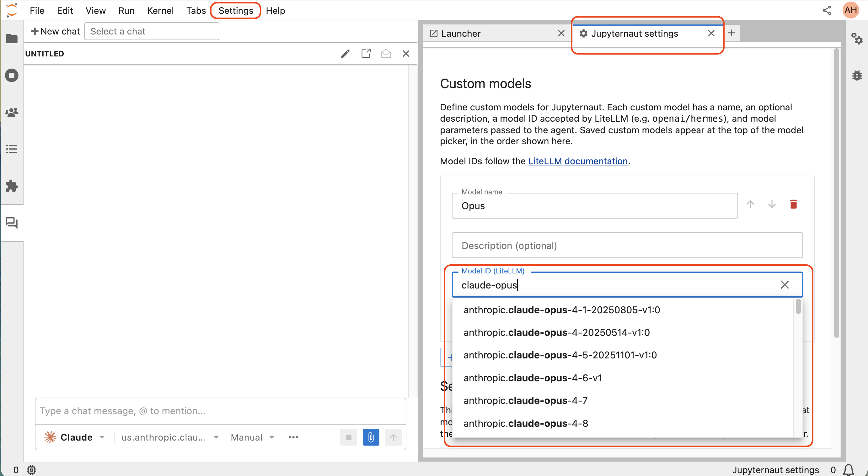
Task: Rename the UNTITLED chat with pencil icon
Action: pyautogui.click(x=346, y=54)
